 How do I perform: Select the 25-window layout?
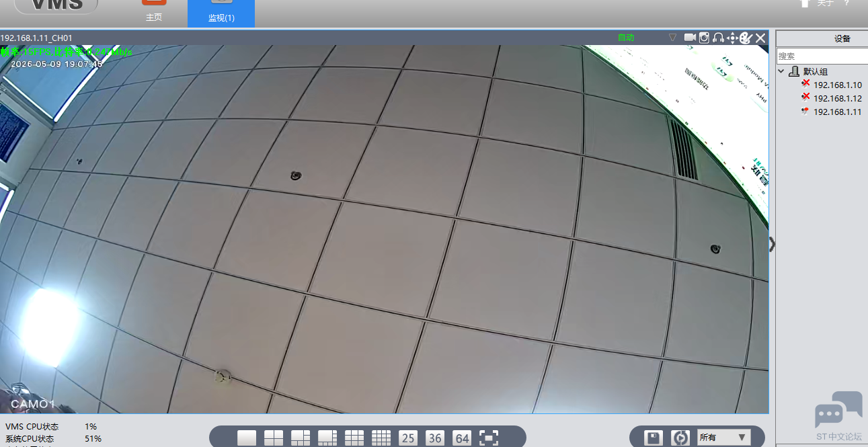click(408, 438)
